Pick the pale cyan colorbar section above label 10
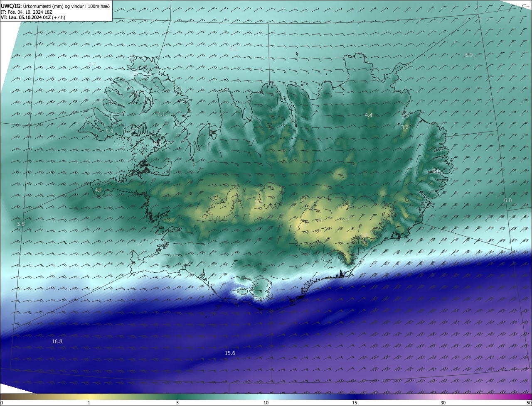 [266, 396]
